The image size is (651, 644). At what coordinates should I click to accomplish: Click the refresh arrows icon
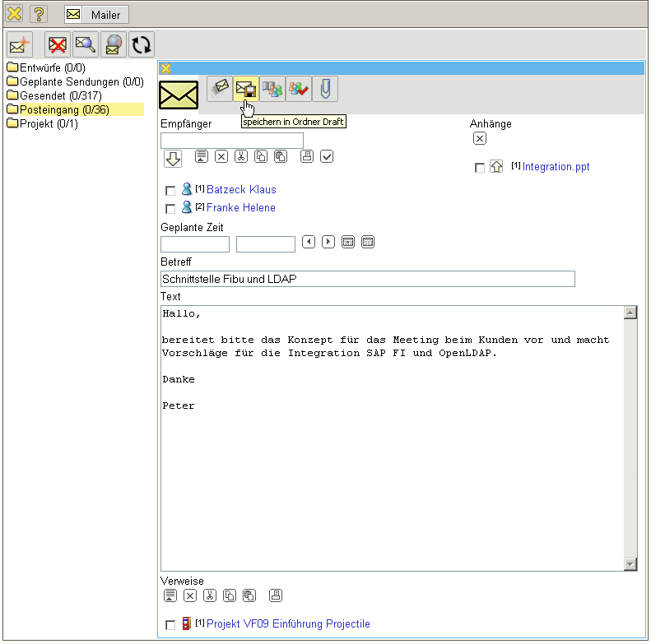(141, 44)
